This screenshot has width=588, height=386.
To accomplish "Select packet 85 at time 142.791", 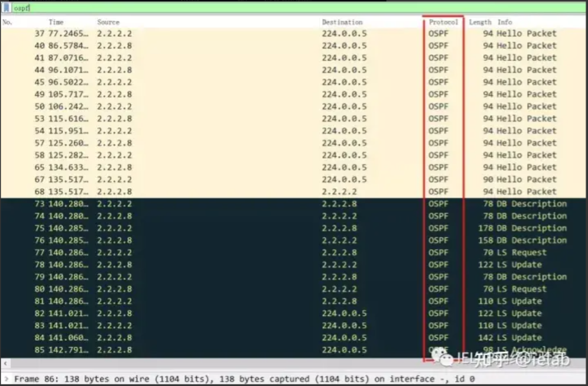I will tap(293, 350).
